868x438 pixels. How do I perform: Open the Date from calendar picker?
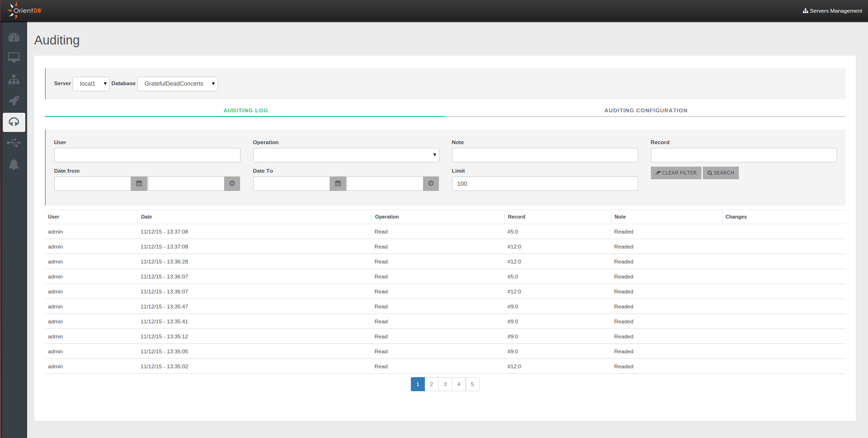pos(139,183)
